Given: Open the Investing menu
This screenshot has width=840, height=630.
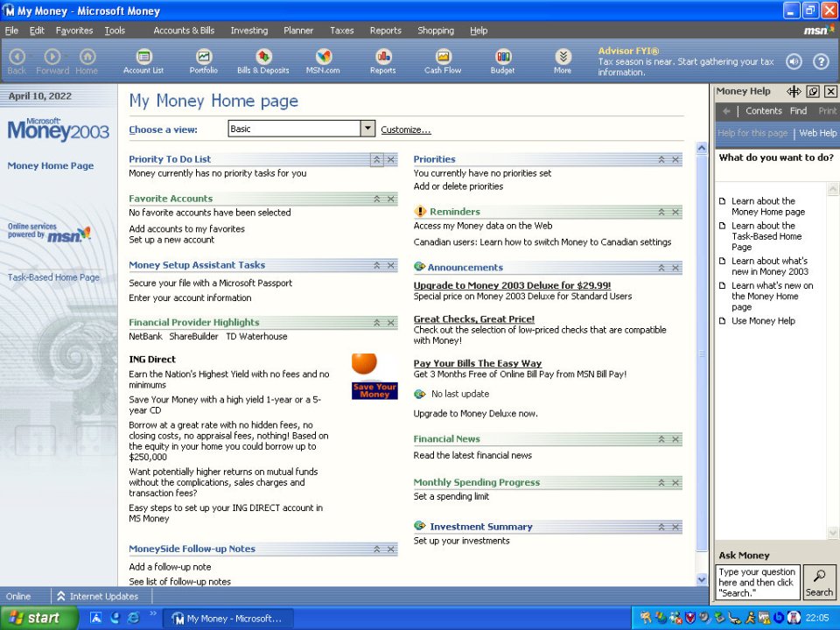Looking at the screenshot, I should pos(249,31).
